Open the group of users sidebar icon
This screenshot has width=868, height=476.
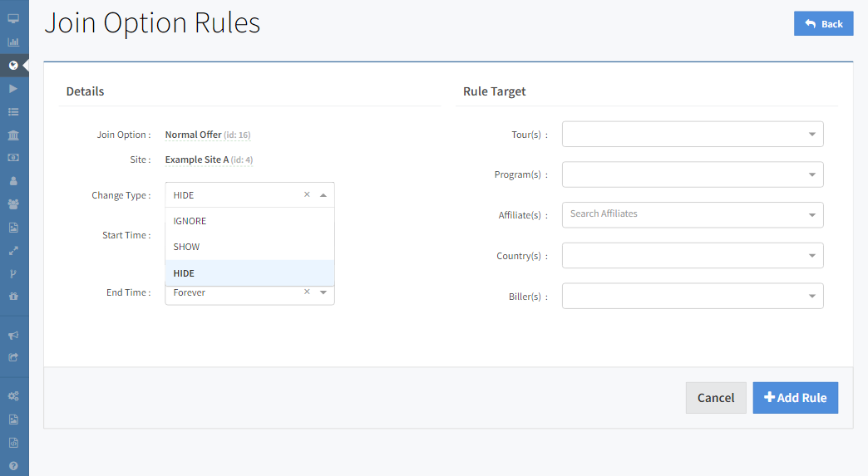coord(13,204)
